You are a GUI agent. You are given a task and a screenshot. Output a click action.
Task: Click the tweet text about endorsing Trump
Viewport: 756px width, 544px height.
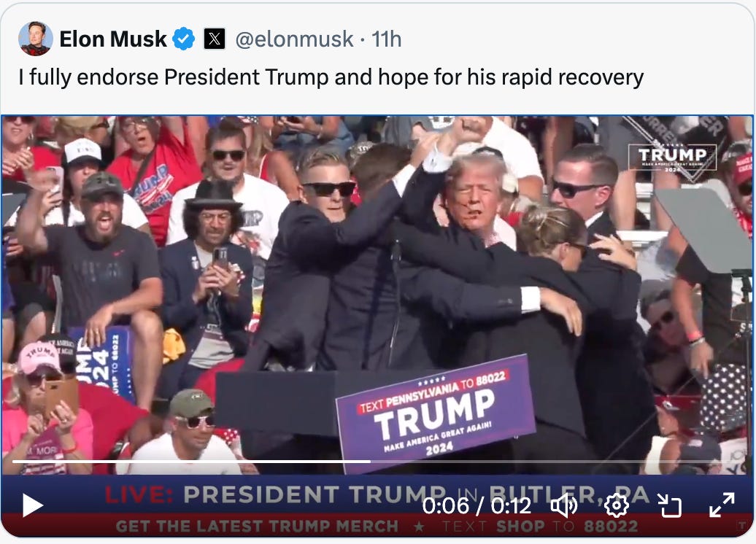pos(331,77)
